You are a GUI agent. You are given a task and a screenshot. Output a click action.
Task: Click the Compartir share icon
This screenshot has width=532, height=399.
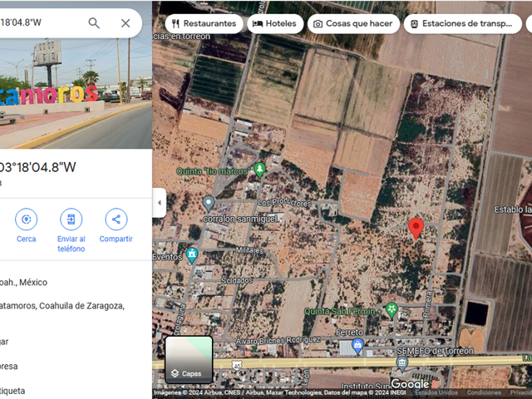pyautogui.click(x=116, y=219)
